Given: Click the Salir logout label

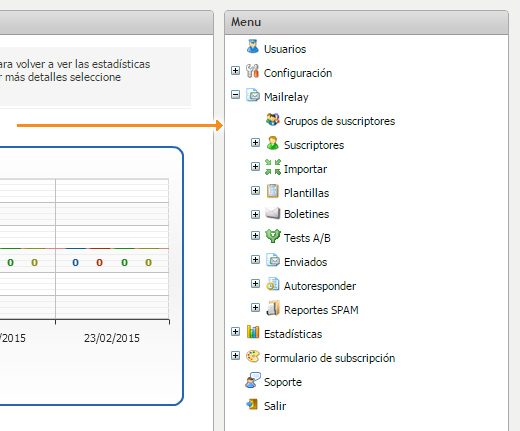Looking at the screenshot, I should 275,406.
